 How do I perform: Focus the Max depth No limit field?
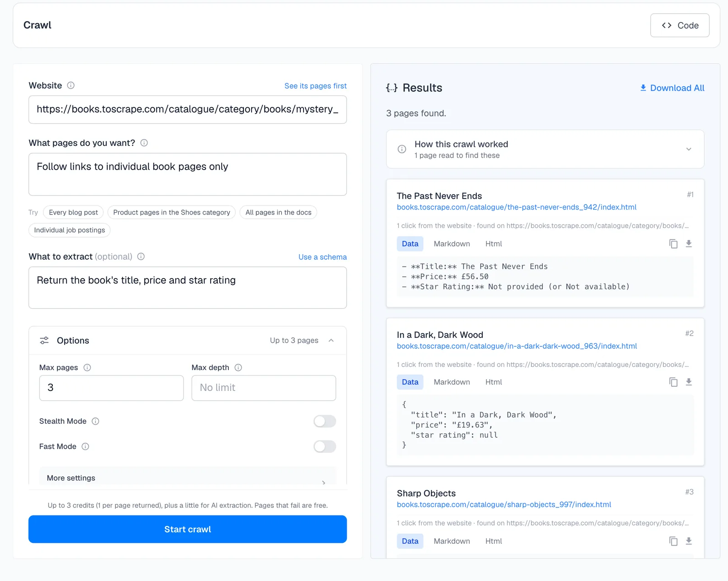click(264, 388)
